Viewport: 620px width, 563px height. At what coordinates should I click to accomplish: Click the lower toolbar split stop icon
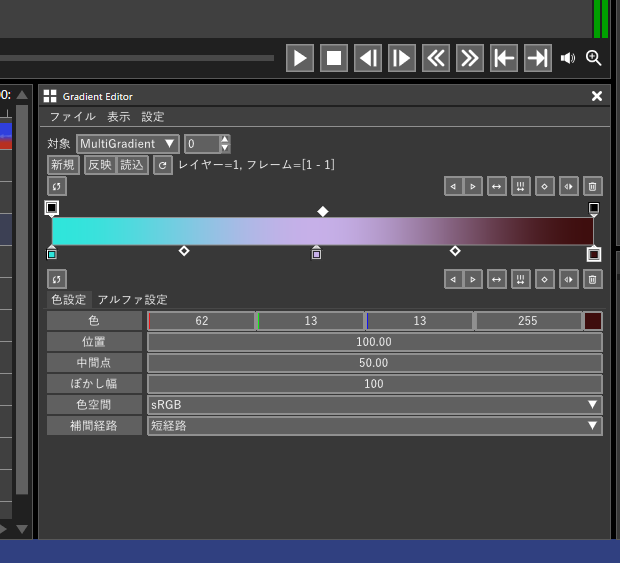(569, 280)
